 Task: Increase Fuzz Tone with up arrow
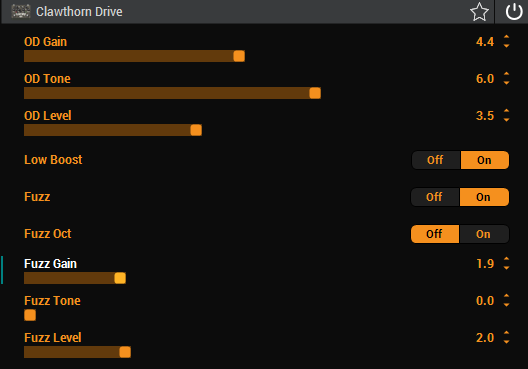point(506,296)
